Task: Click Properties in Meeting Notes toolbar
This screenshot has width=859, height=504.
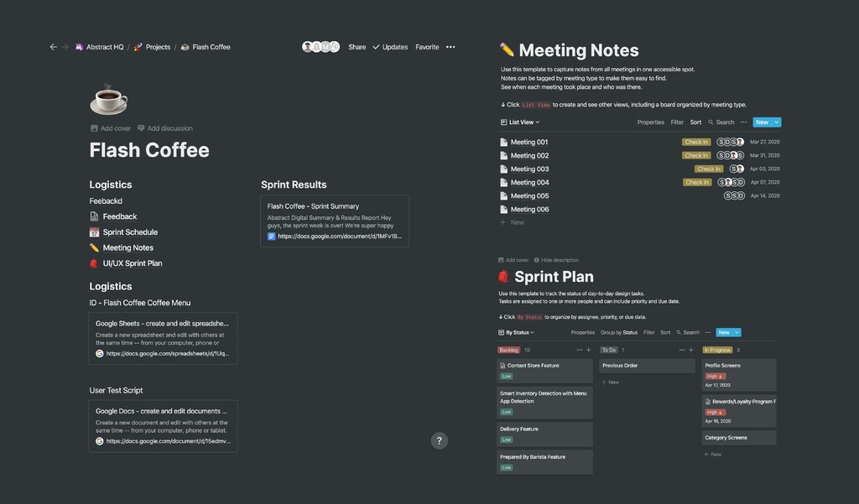Action: (650, 122)
